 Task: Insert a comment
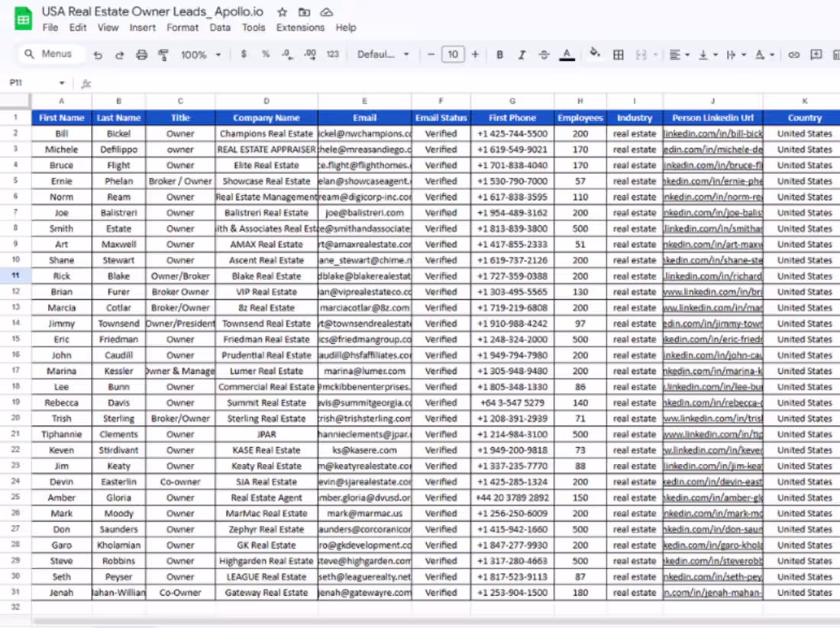pos(816,55)
